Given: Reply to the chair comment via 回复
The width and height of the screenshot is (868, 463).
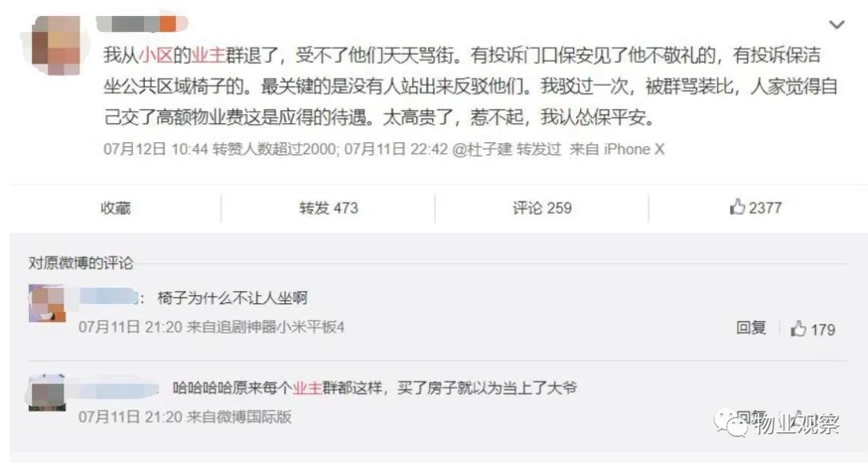Looking at the screenshot, I should [x=751, y=328].
